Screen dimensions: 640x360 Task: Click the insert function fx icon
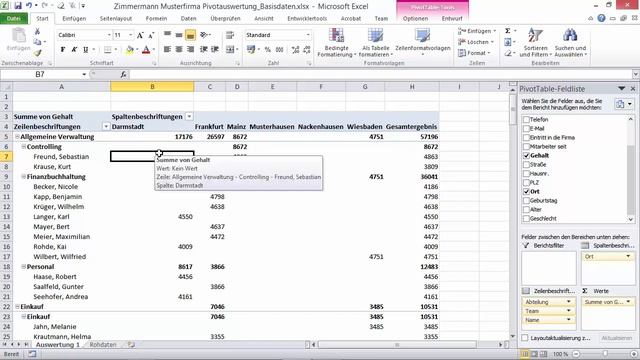tap(123, 74)
